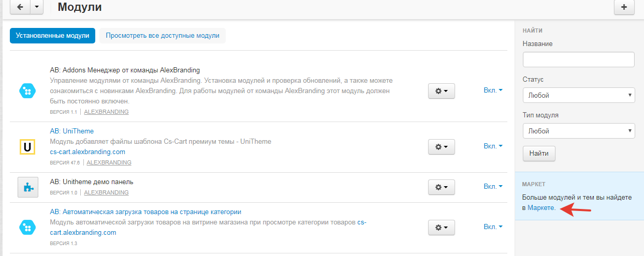Toggle Вкл. status of AB: UniTheme
The height and width of the screenshot is (256, 644).
(493, 146)
